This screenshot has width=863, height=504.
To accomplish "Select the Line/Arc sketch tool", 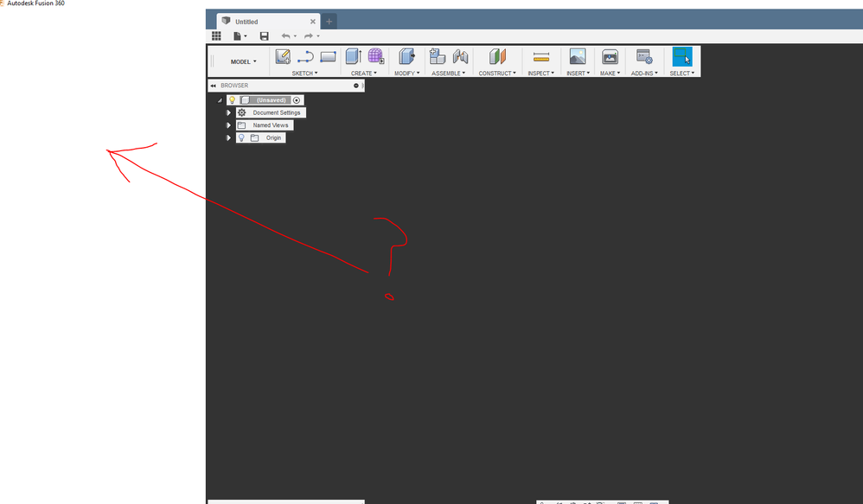I will pos(305,57).
